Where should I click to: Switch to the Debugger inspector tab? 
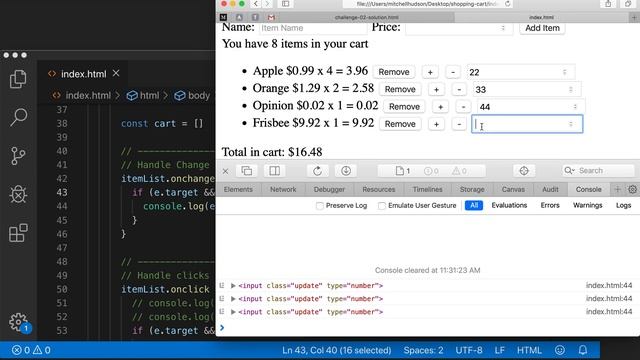click(x=329, y=189)
